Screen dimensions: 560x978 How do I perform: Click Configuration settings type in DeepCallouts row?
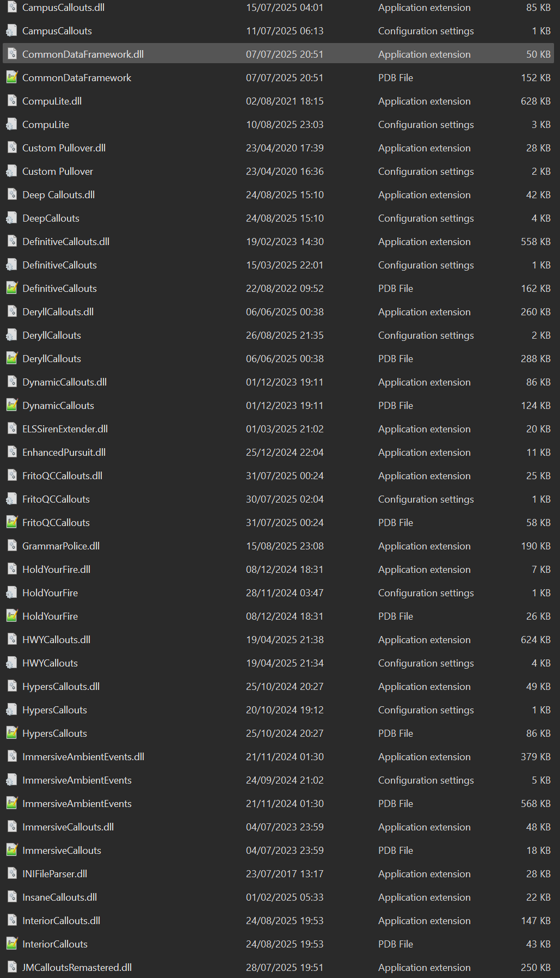426,218
